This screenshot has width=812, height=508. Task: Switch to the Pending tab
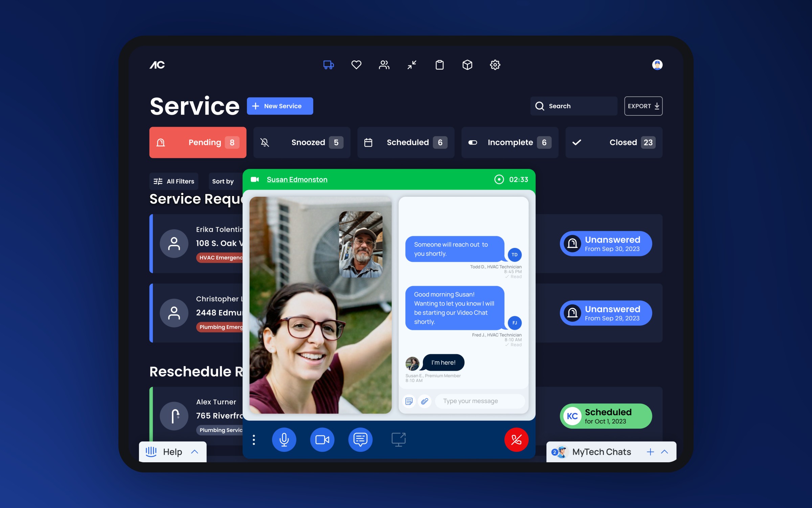click(198, 143)
